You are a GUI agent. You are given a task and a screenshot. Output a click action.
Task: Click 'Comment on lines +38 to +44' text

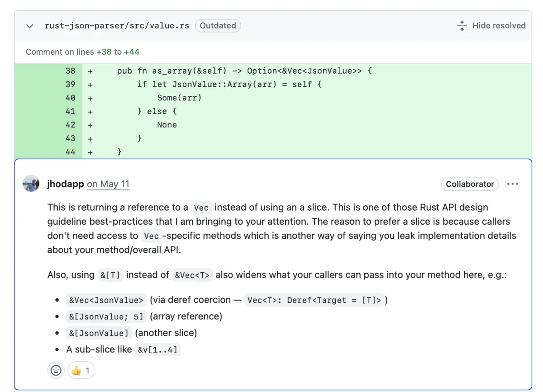(82, 52)
